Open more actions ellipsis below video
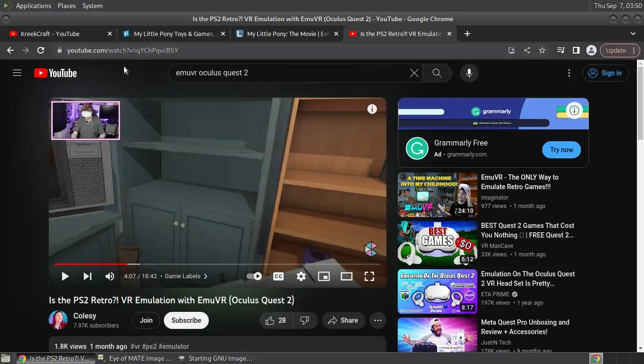Image resolution: width=644 pixels, height=364 pixels. pyautogui.click(x=377, y=320)
